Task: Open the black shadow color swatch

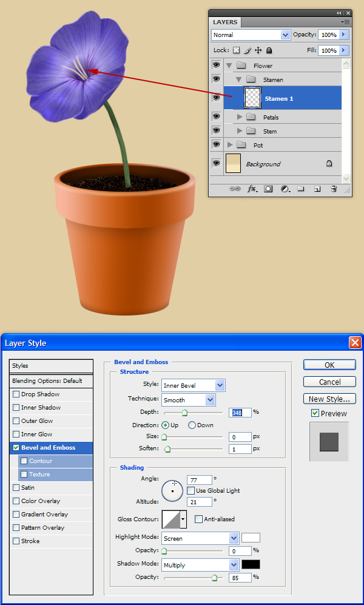Action: click(251, 564)
